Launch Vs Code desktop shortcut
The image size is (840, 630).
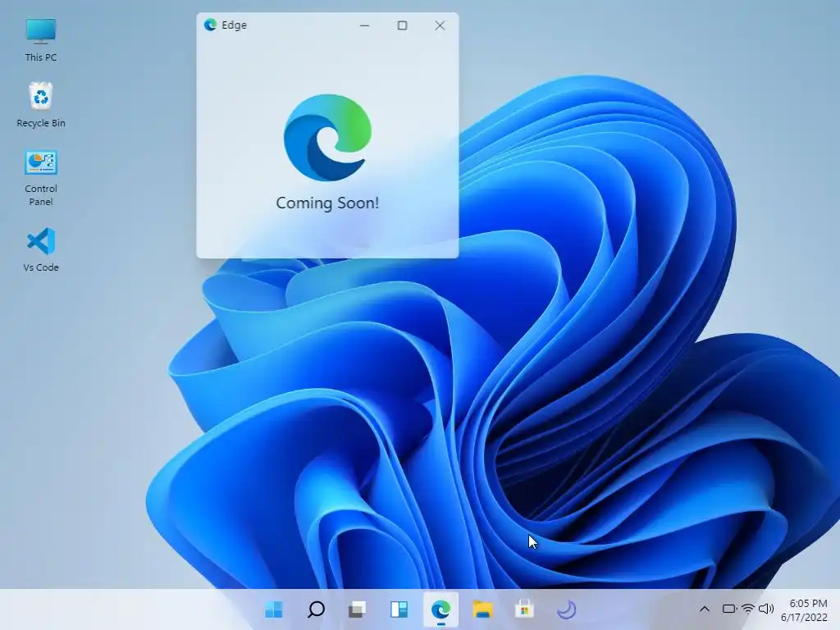point(41,249)
